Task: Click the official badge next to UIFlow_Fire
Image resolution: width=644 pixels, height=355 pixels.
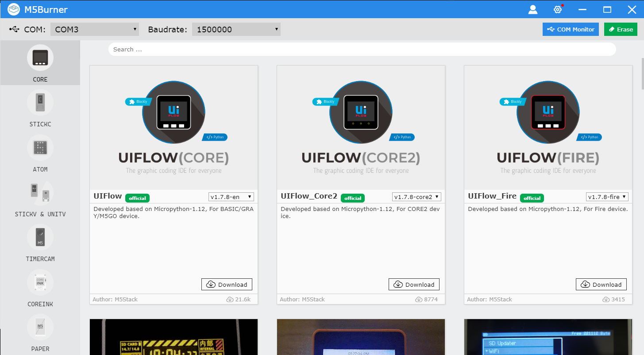Action: click(x=532, y=198)
